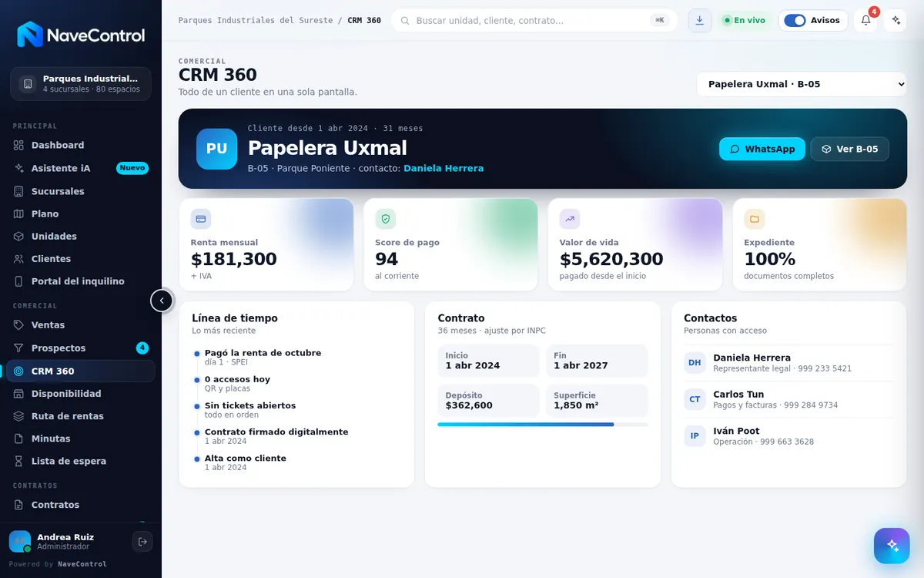Click the Portal del inquilino icon
Screen dimensions: 924x578
coord(19,281)
